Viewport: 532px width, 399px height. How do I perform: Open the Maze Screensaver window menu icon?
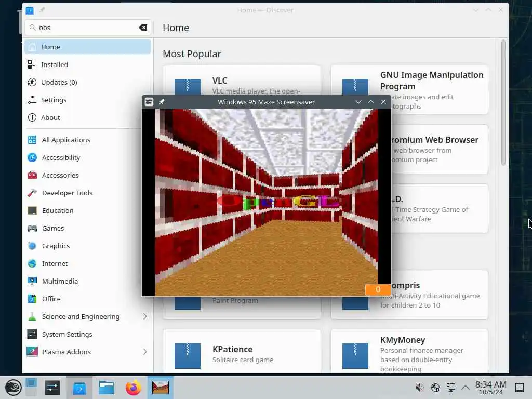coord(149,102)
